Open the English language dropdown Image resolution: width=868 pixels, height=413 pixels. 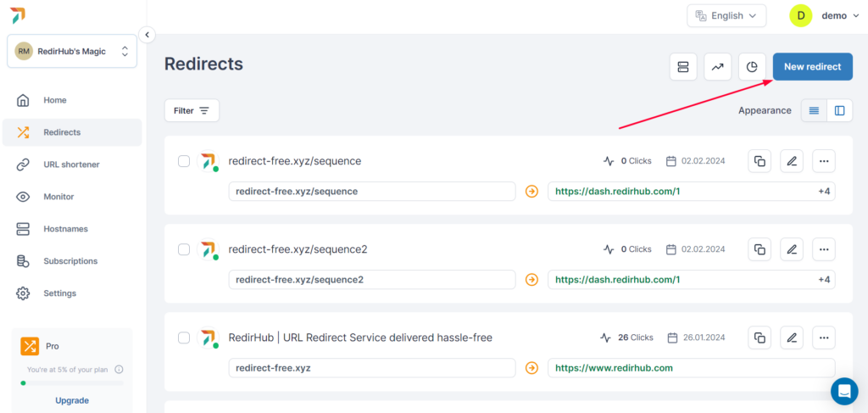(x=726, y=15)
